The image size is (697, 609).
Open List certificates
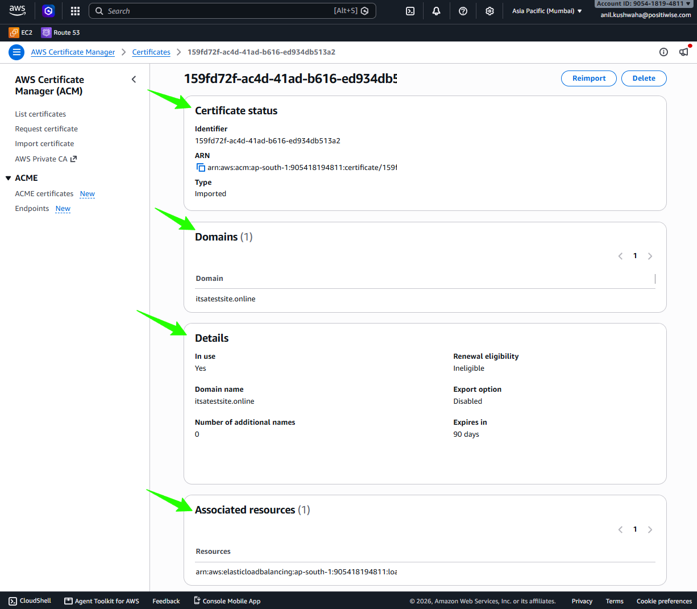[40, 114]
